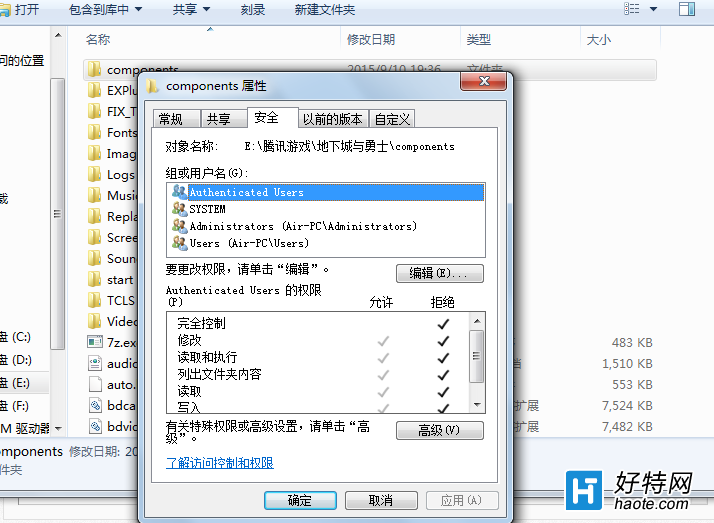
Task: Click allow checkmark for 读取和执行
Action: pyautogui.click(x=383, y=358)
